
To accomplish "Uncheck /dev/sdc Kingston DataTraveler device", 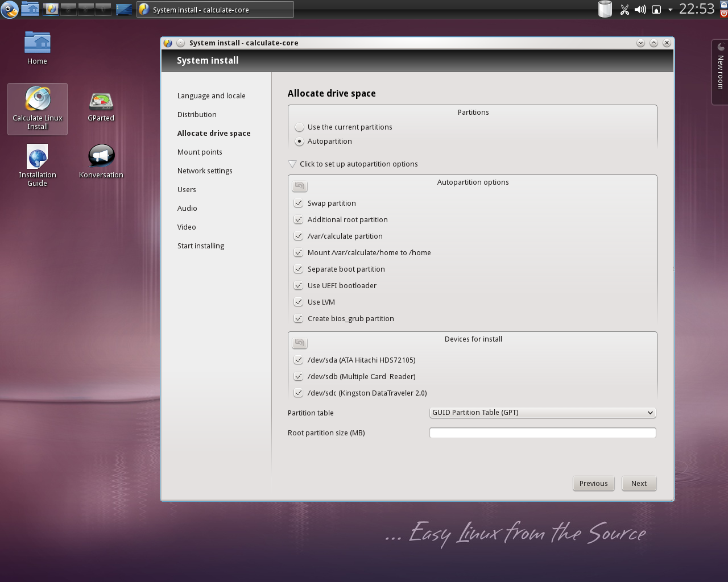I will [x=298, y=393].
